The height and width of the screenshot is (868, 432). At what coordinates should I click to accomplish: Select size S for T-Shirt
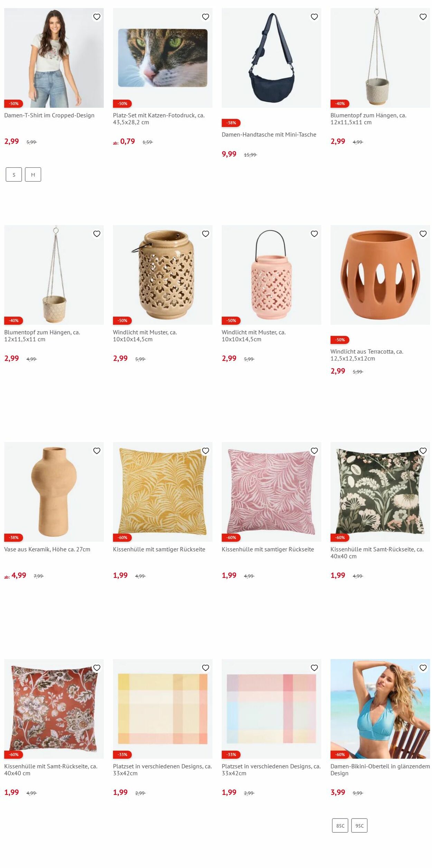click(x=14, y=175)
